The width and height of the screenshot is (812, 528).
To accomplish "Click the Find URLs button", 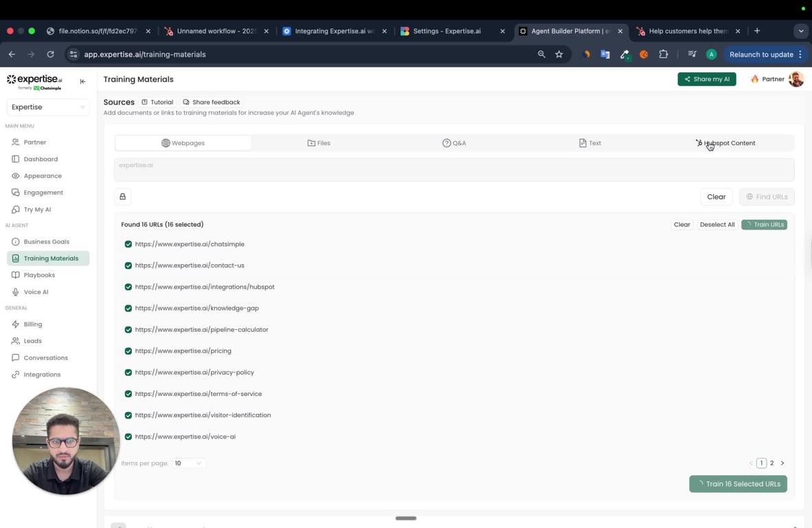I will tap(767, 197).
